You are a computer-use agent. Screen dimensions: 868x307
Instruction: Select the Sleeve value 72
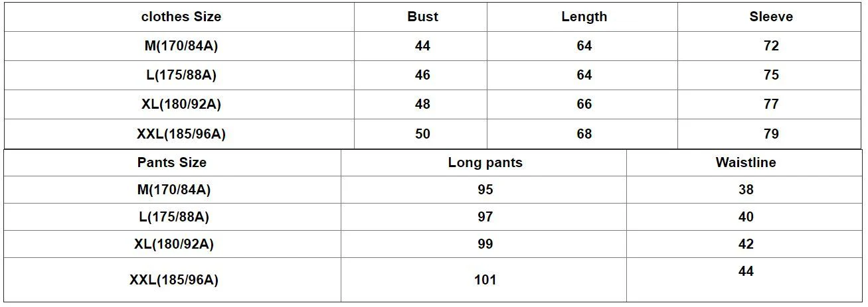click(x=770, y=46)
